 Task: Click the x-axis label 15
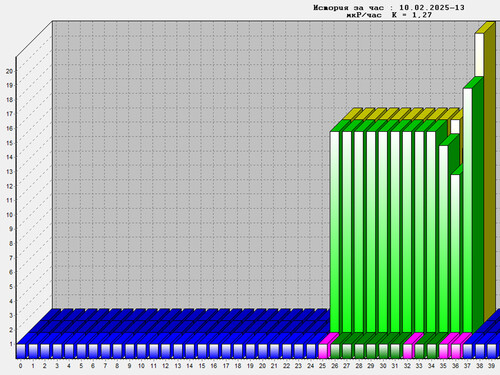click(202, 366)
